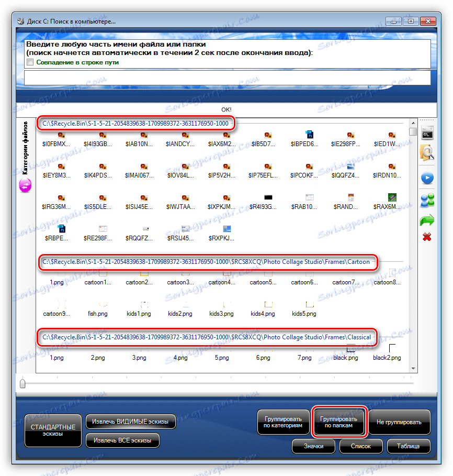Select the $I0FBMX... file icon
Image resolution: width=453 pixels, height=476 pixels.
(x=61, y=135)
